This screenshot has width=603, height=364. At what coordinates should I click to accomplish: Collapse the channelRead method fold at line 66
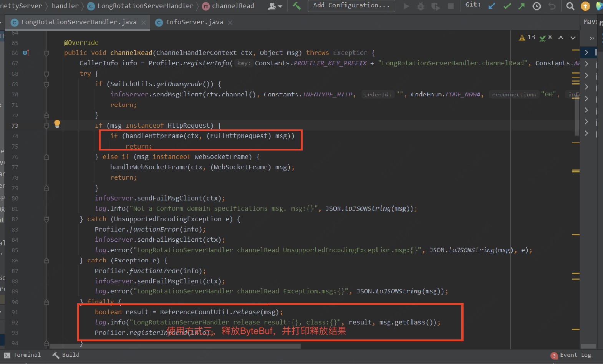(x=46, y=53)
